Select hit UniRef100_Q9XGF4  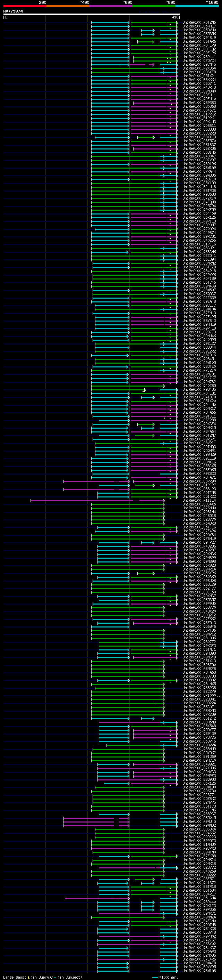[199, 424]
